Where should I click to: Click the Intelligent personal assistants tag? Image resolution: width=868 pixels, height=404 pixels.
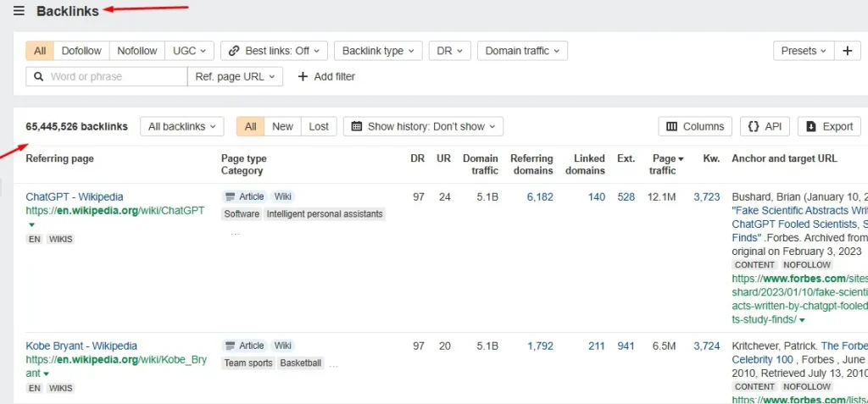point(325,213)
